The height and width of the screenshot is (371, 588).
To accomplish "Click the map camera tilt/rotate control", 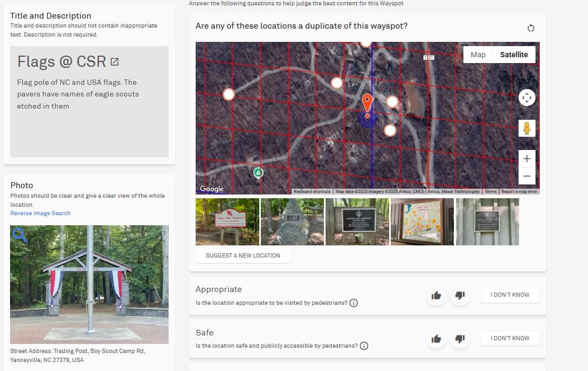I will point(527,98).
